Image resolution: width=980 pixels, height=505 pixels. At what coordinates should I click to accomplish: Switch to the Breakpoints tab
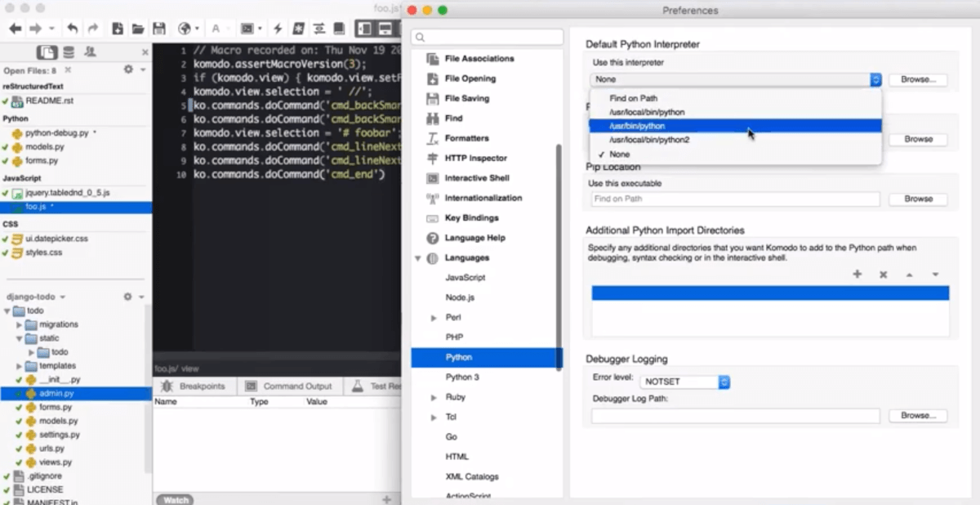click(x=193, y=386)
